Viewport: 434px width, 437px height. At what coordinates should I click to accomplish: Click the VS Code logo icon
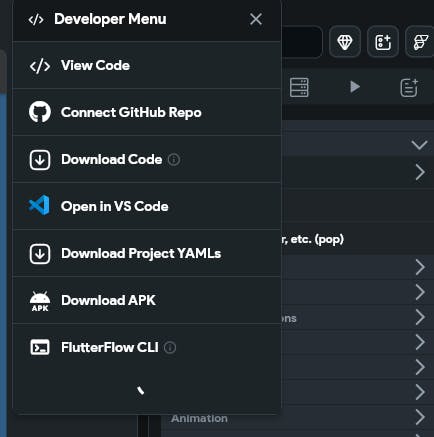[x=39, y=205]
